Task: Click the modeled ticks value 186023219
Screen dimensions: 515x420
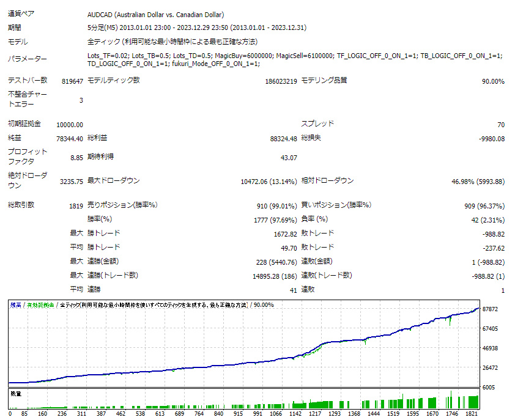Action: tap(281, 81)
